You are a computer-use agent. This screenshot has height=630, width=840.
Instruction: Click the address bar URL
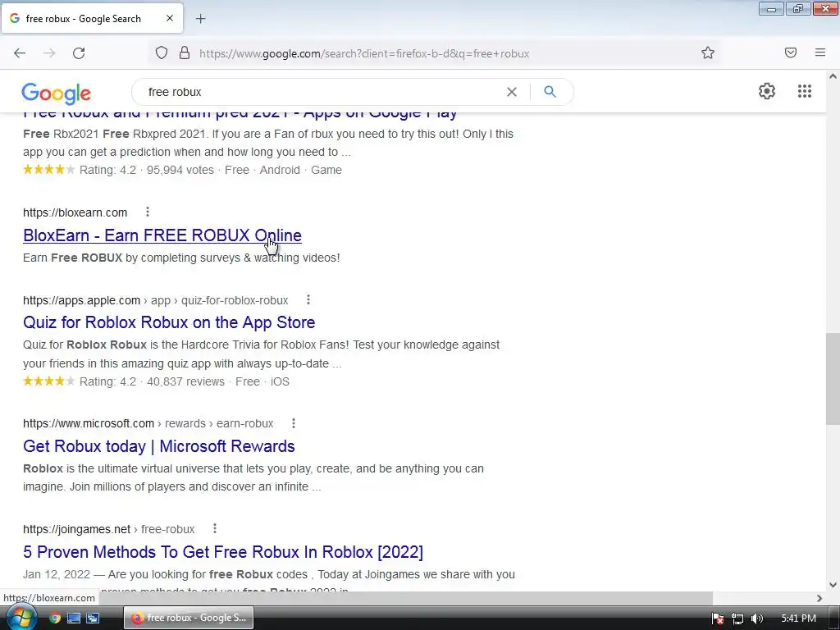364,53
